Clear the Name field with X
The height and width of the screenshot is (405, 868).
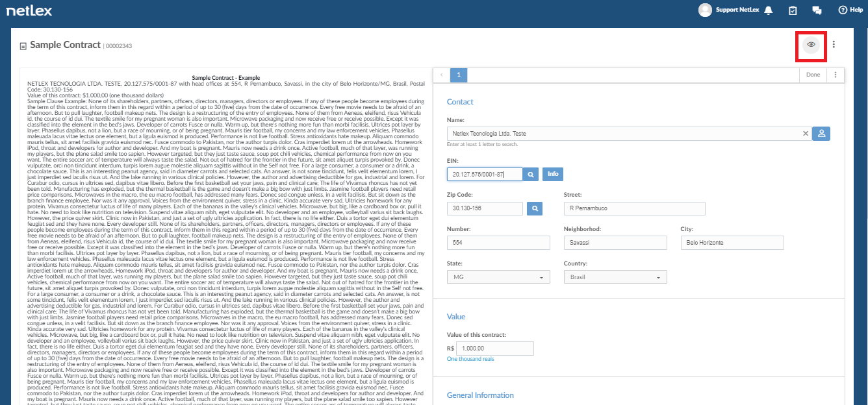(806, 133)
